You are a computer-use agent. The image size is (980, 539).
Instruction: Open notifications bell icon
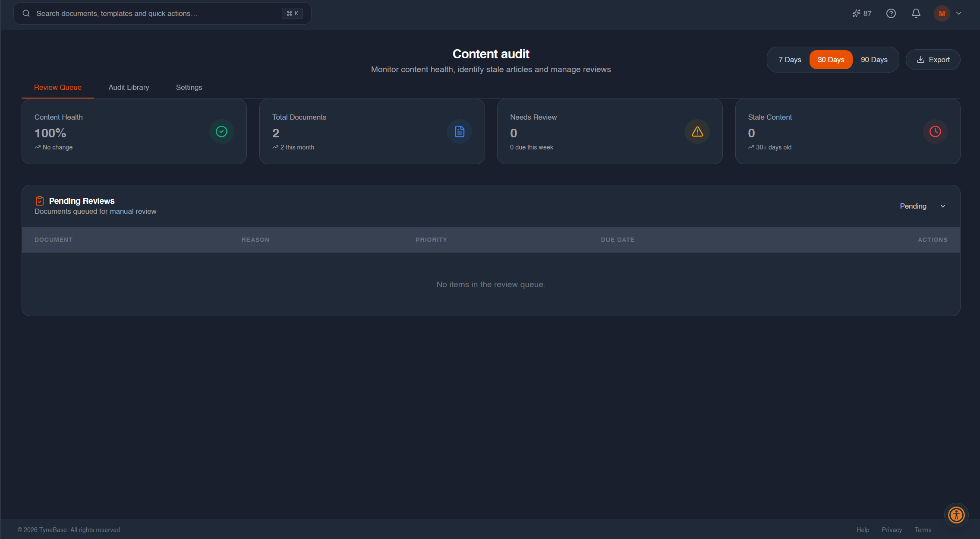[916, 13]
